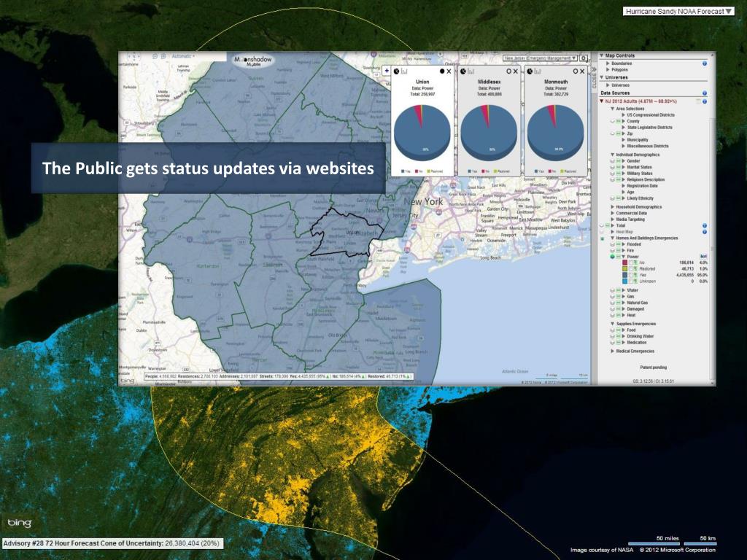Open Hurricane Sandy NOAA Forecast dropdown

pos(678,11)
